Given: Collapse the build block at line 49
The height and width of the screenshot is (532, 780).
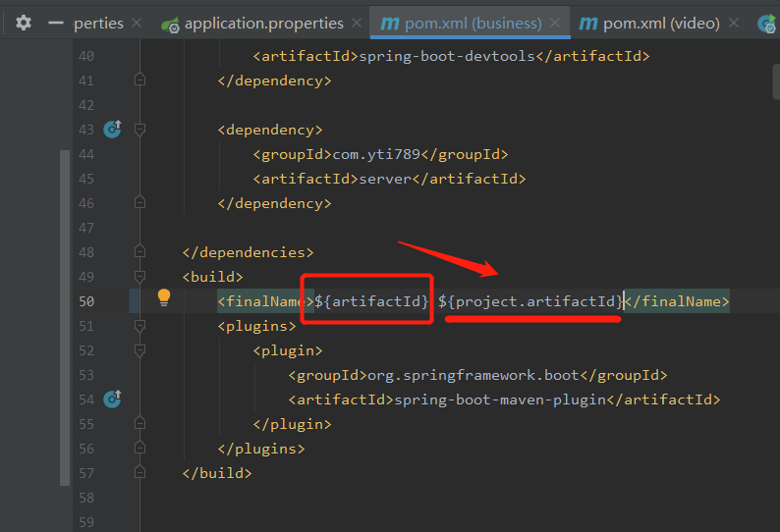Looking at the screenshot, I should point(139,277).
